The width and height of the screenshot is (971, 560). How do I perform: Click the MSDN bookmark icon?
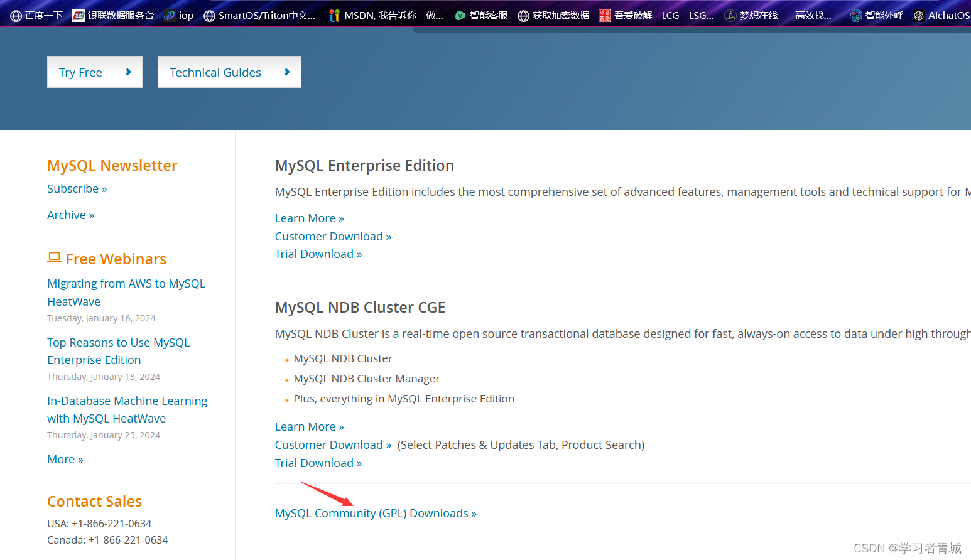(334, 14)
